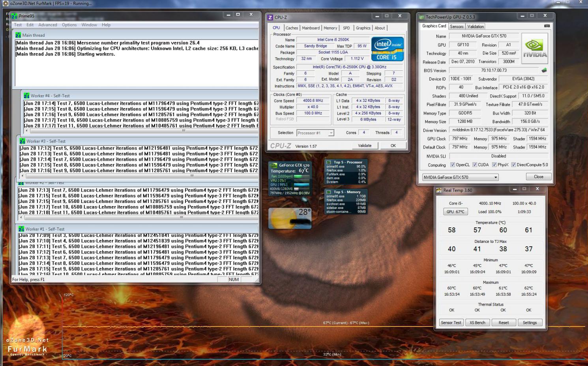Switch to the Validation tab in GPU-Z
This screenshot has width=588, height=366.
pos(476,26)
